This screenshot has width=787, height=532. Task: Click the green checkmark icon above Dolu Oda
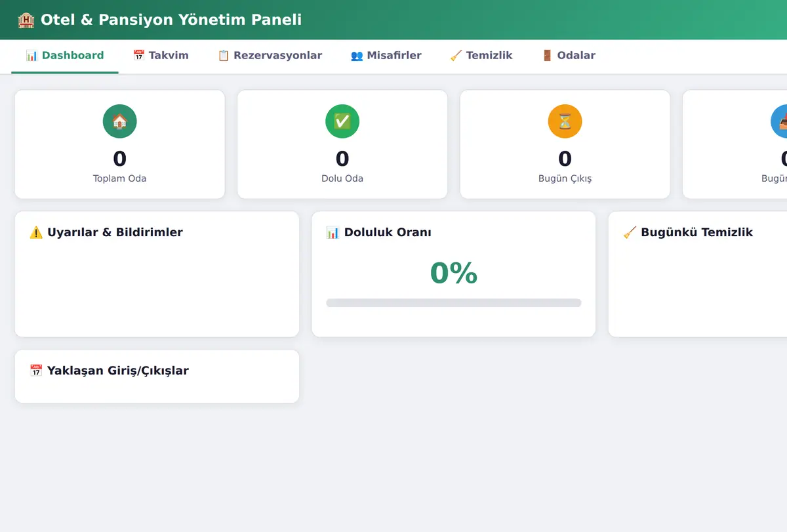[342, 121]
